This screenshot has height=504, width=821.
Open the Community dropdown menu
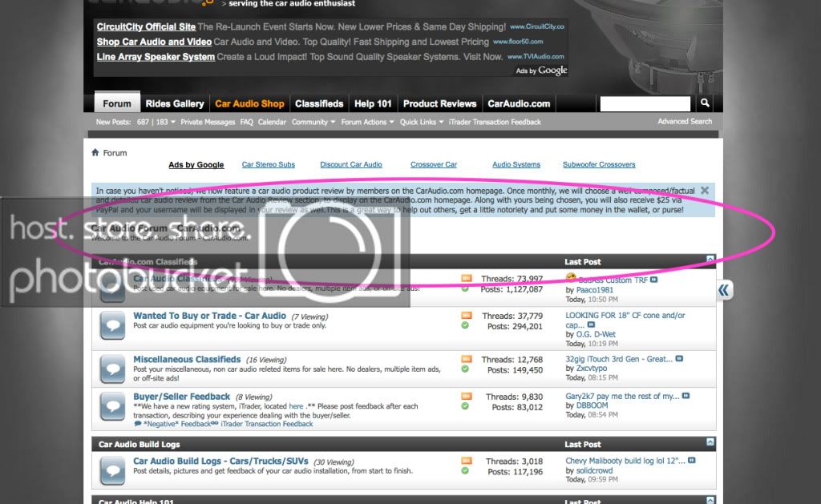(313, 122)
